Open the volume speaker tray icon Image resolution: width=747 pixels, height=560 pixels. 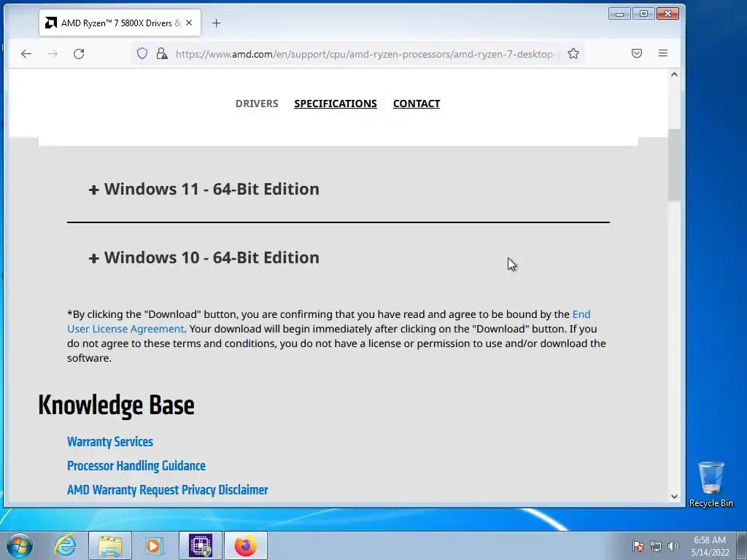pyautogui.click(x=673, y=546)
